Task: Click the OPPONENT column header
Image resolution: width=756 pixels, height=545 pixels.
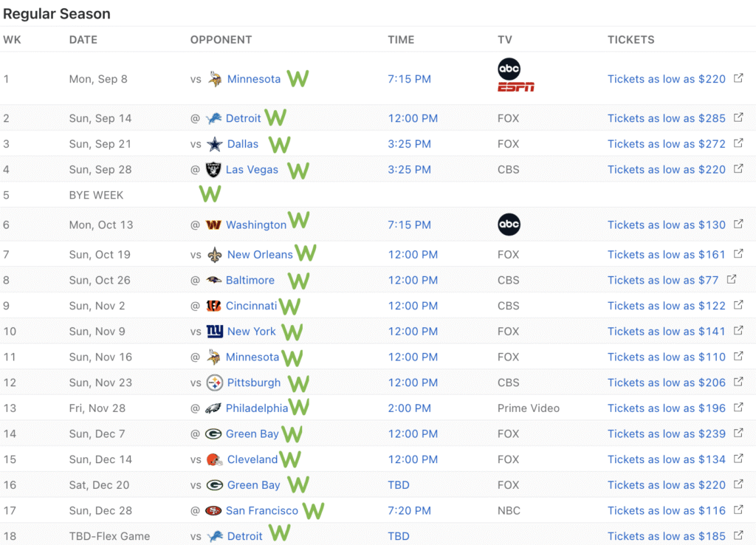Action: [x=221, y=40]
